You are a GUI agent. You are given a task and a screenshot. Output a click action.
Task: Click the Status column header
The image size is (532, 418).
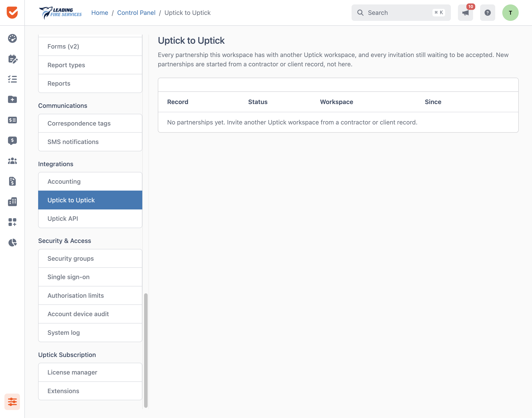(258, 102)
